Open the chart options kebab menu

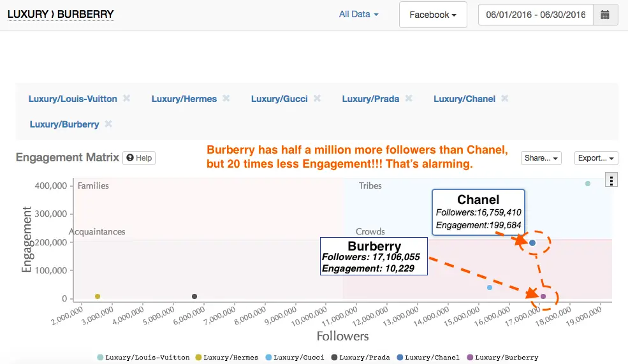(611, 181)
